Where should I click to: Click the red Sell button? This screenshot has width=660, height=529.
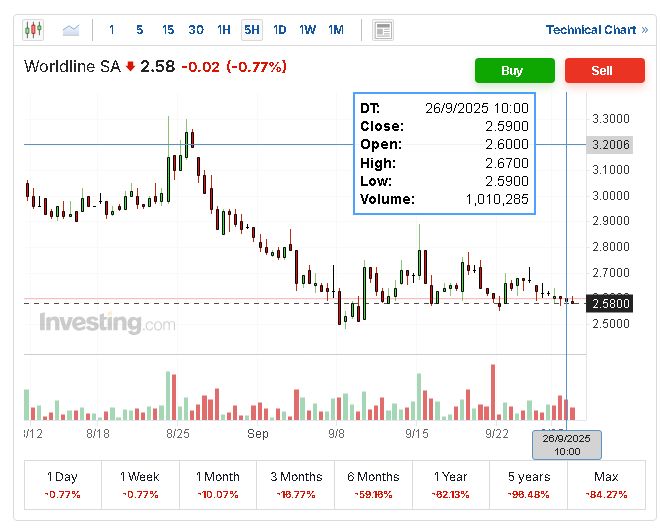click(605, 70)
